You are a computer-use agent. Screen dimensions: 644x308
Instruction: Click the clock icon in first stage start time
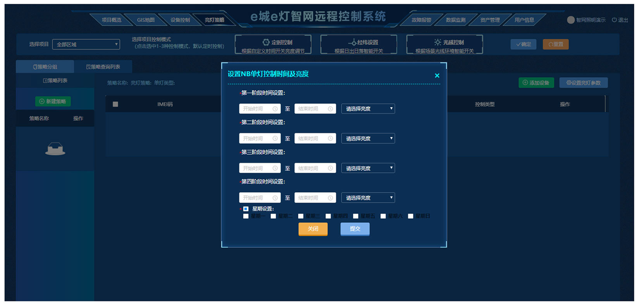coord(275,109)
